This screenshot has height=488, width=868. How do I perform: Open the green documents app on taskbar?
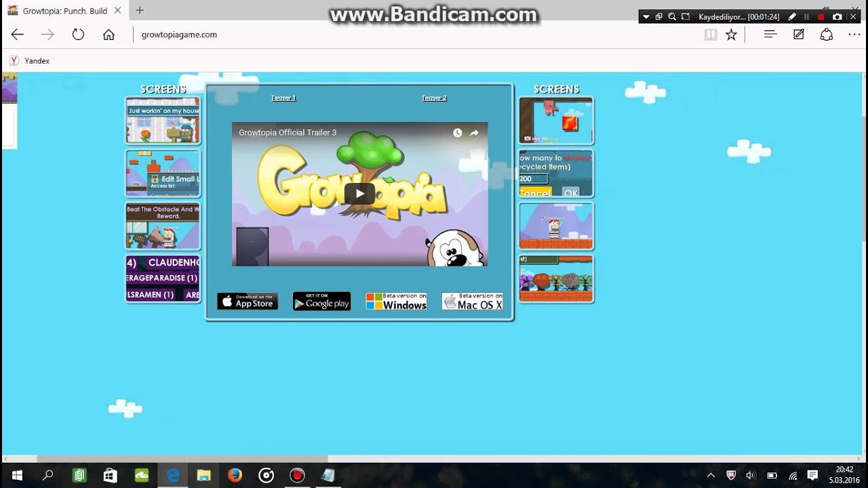[79, 475]
